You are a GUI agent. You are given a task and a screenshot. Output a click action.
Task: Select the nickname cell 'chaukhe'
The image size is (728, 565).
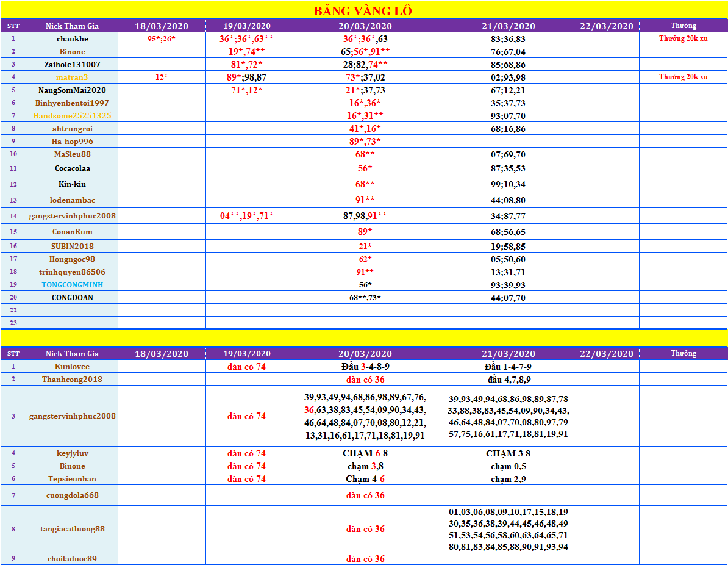click(x=73, y=39)
